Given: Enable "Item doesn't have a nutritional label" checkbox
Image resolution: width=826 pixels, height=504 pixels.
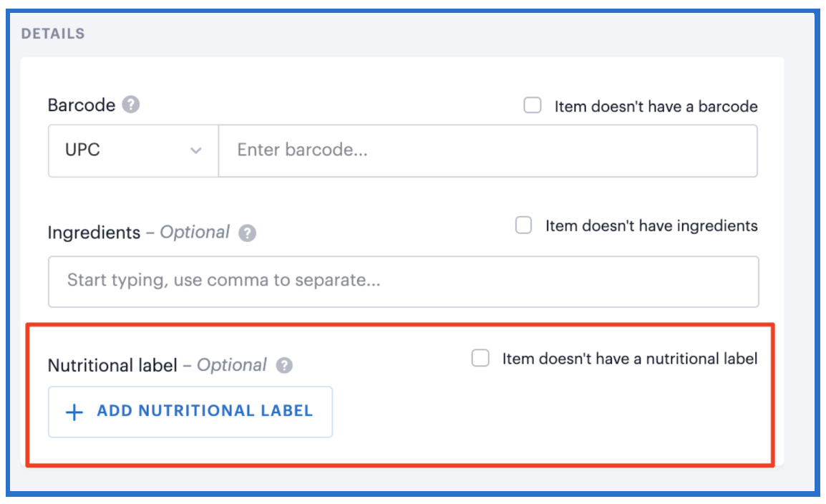Looking at the screenshot, I should click(x=480, y=357).
